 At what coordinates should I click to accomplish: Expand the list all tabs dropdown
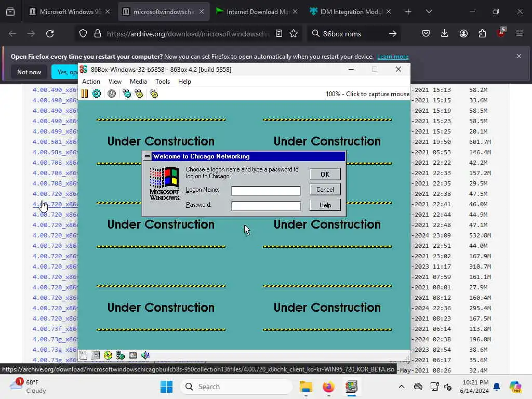429,12
